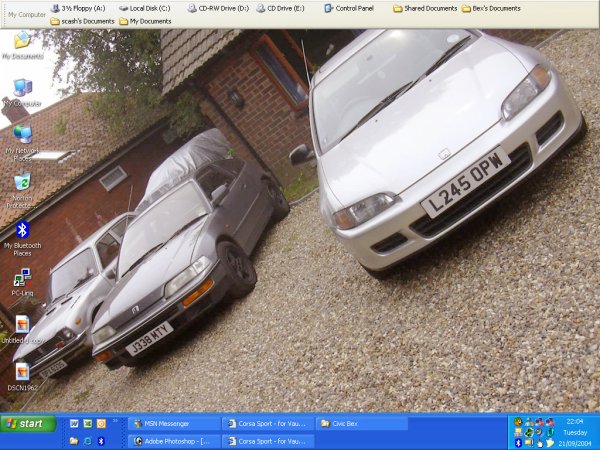
Task: Open Shared Documents folder in toolbar
Action: click(x=424, y=8)
